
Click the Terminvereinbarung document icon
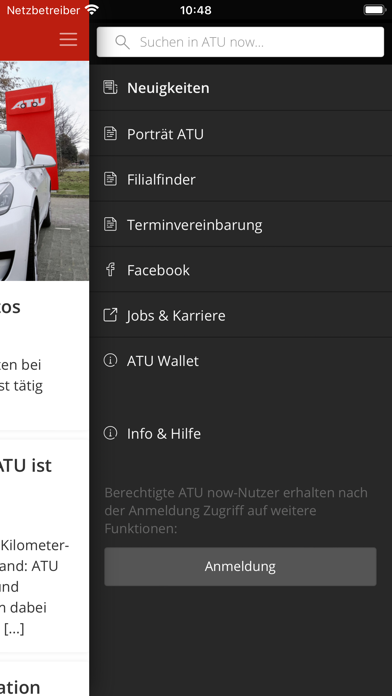(x=110, y=225)
